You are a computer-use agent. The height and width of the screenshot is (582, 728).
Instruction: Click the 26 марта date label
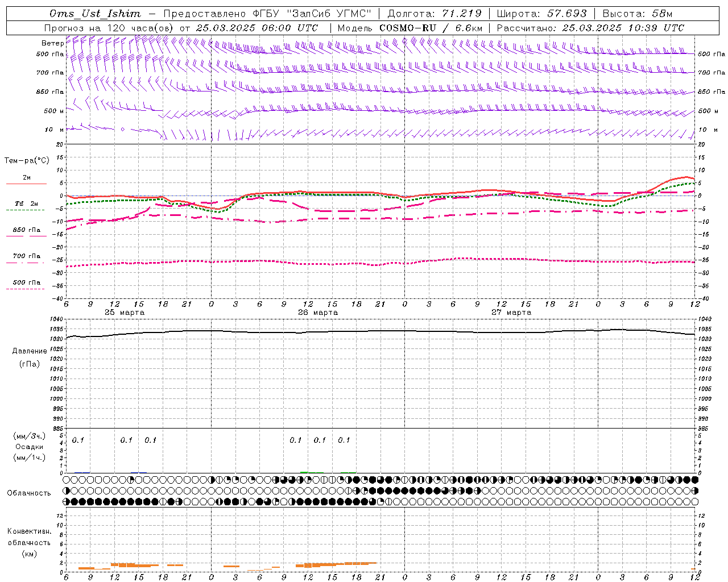pos(318,313)
